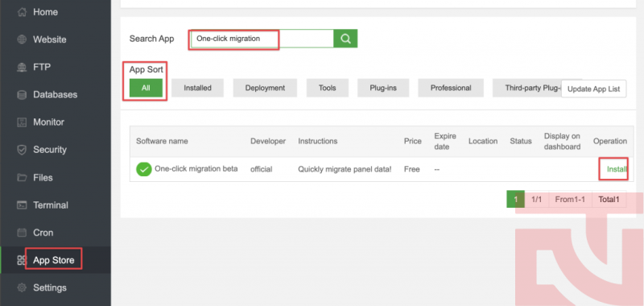Screen dimensions: 644x306
Task: Focus the Search App text field
Action: [x=262, y=39]
